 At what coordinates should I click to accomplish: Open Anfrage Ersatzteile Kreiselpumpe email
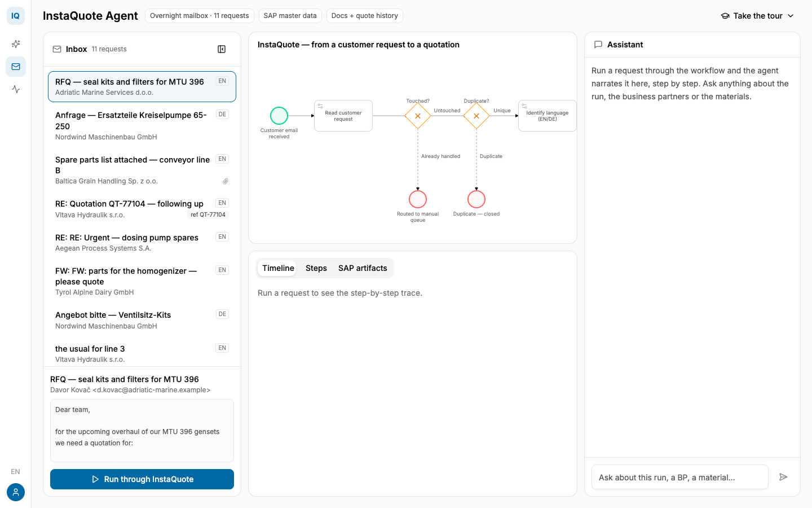point(142,125)
